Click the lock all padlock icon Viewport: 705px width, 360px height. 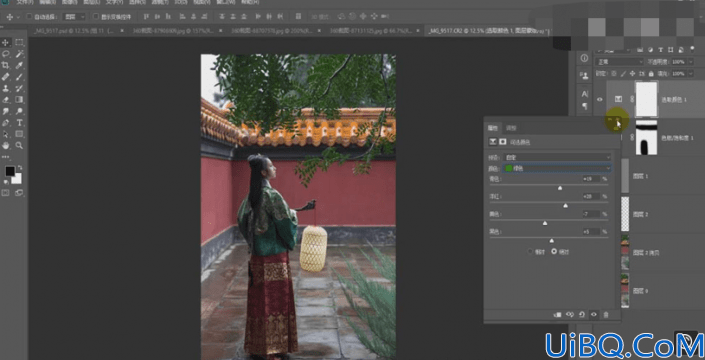pyautogui.click(x=651, y=73)
